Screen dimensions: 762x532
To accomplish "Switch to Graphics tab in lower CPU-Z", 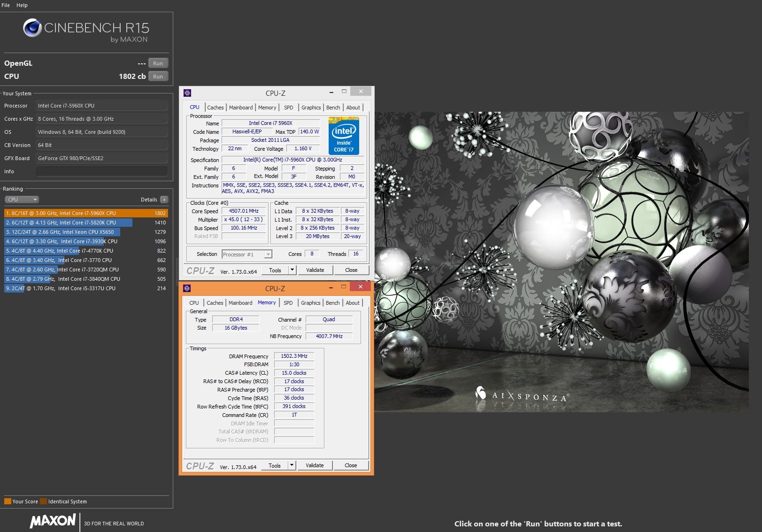I will tap(311, 303).
